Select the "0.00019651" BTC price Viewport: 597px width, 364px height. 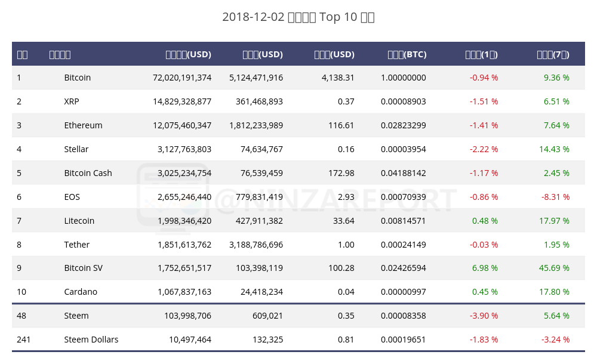pyautogui.click(x=403, y=340)
